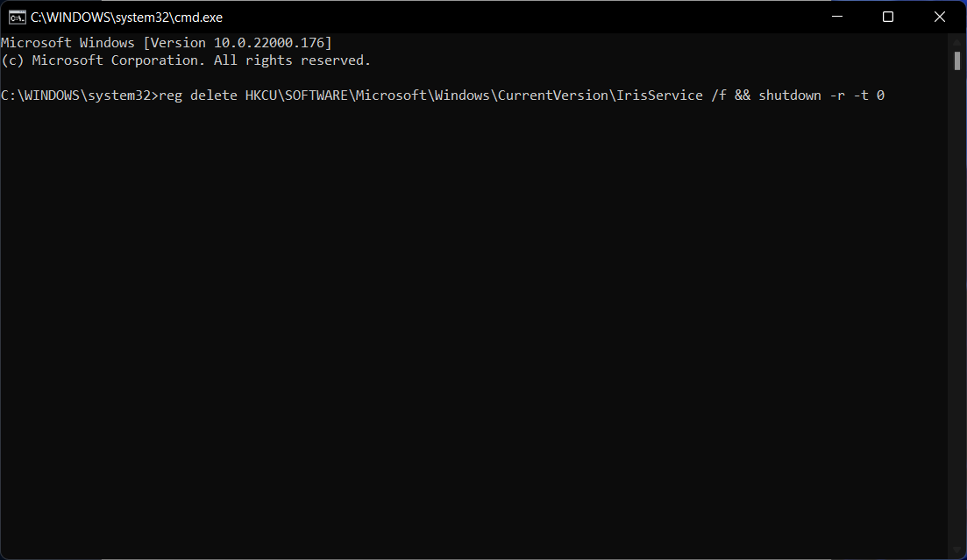The height and width of the screenshot is (560, 967).
Task: Click the Microsoft Corporation copyright line
Action: (186, 60)
